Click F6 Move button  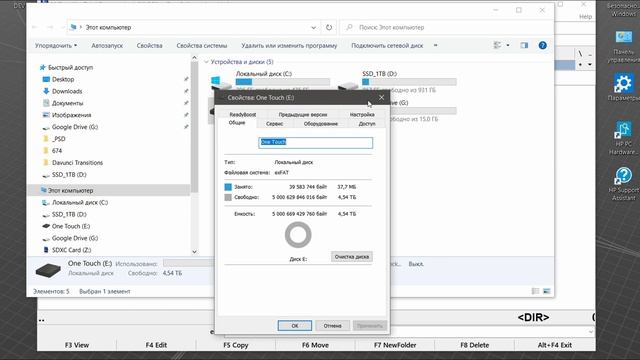(x=315, y=345)
